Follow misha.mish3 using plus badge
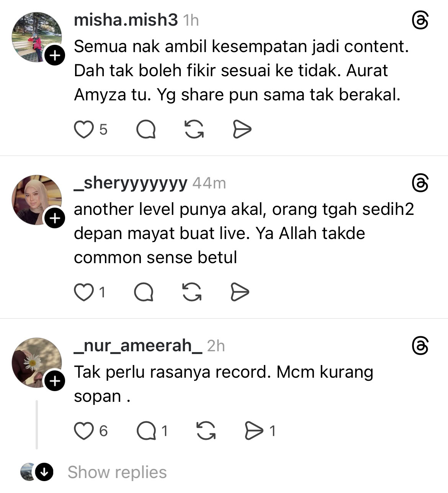The height and width of the screenshot is (493, 448). pyautogui.click(x=55, y=56)
